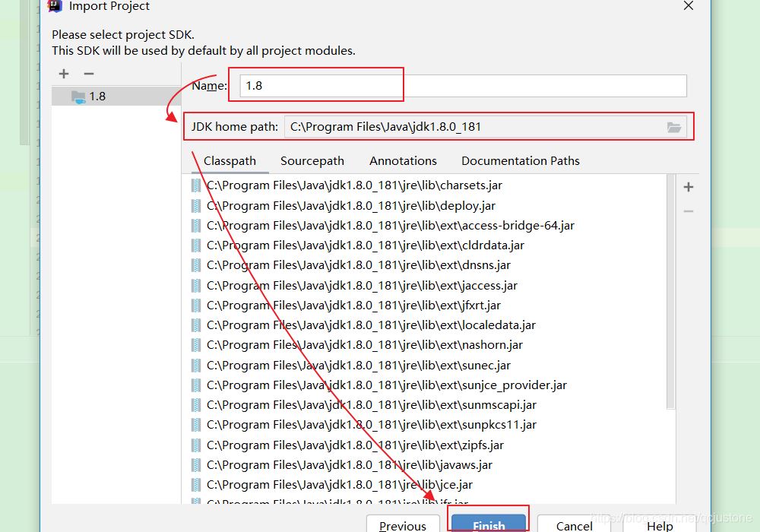
Task: Open the Annotations tab
Action: [404, 161]
